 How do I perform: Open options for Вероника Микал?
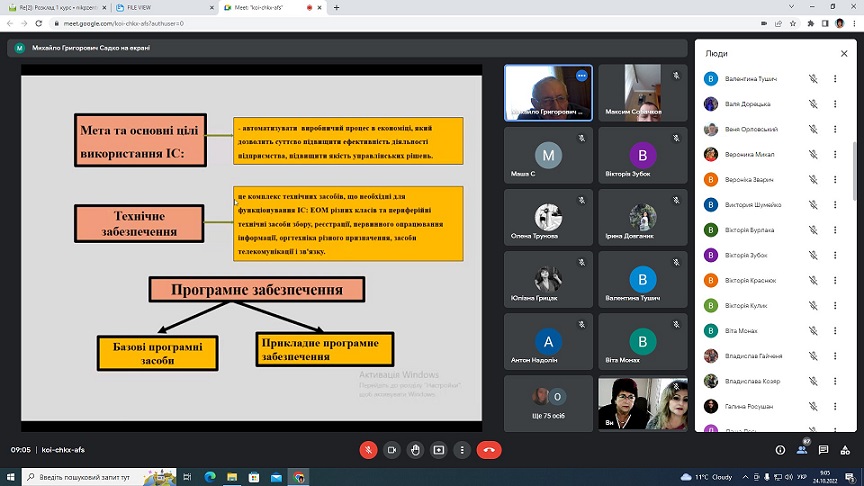click(835, 154)
